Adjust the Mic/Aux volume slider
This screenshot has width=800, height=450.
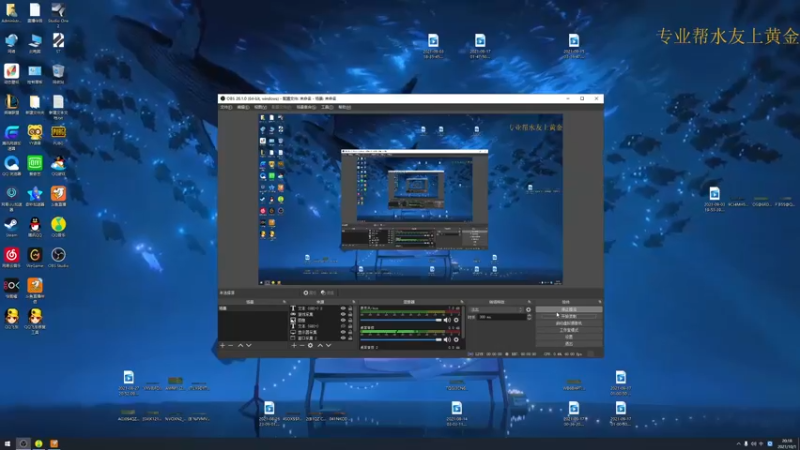(x=401, y=320)
